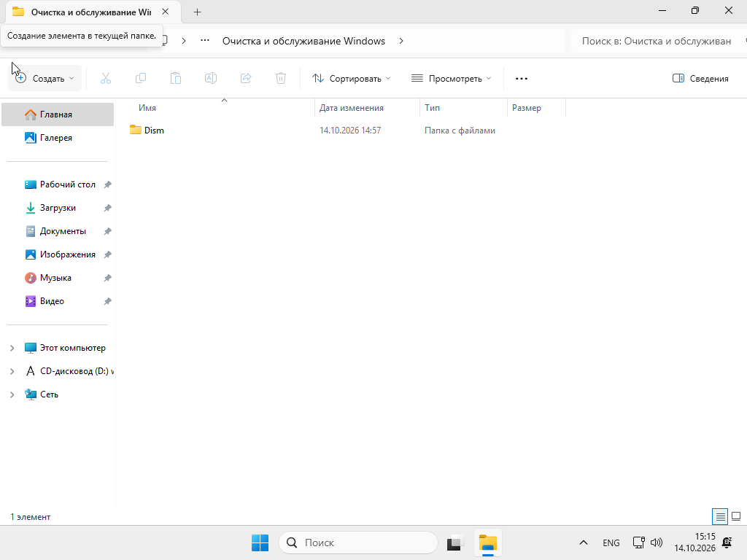The width and height of the screenshot is (747, 560).
Task: Click the pin icon next to Документы
Action: [108, 231]
